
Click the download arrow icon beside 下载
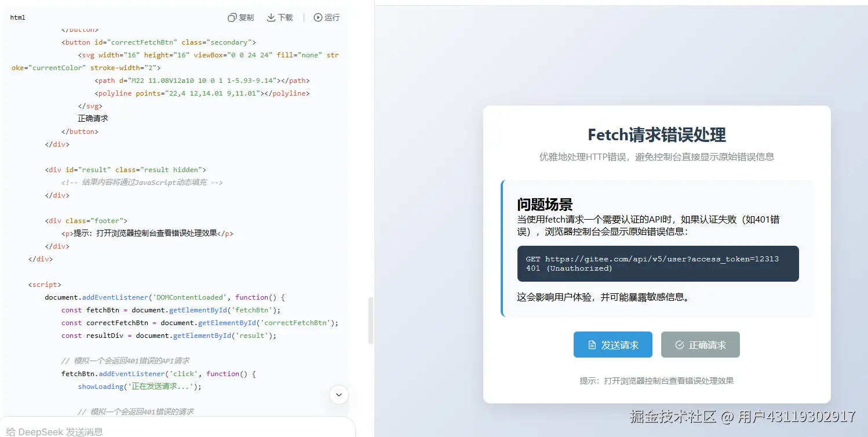point(270,17)
